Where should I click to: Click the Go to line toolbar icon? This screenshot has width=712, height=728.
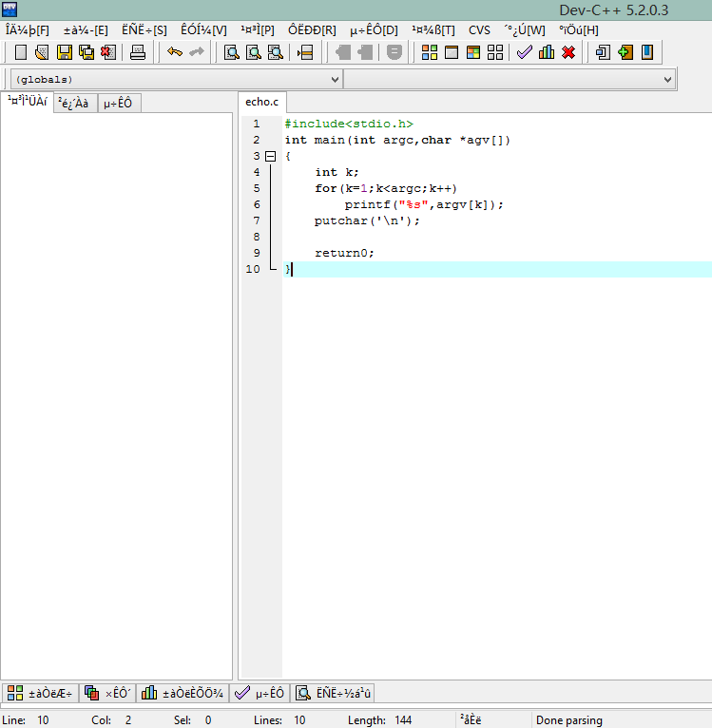tap(305, 52)
